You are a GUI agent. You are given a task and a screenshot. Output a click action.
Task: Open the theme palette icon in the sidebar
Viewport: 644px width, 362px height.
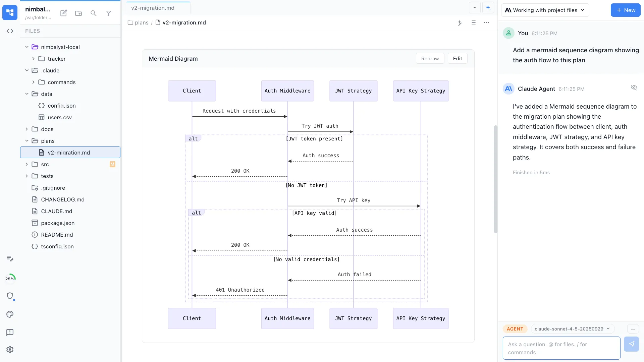(x=10, y=314)
